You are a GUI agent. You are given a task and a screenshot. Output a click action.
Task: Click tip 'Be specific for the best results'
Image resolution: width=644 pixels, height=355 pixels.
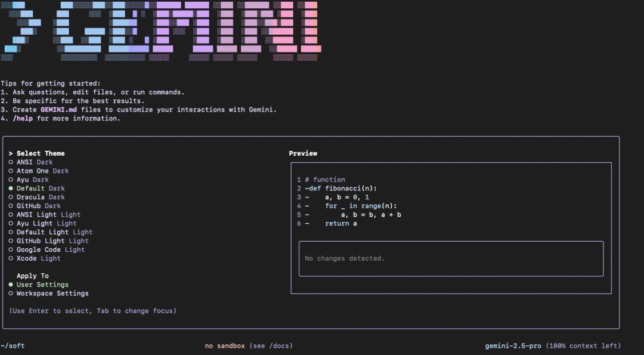coord(78,101)
